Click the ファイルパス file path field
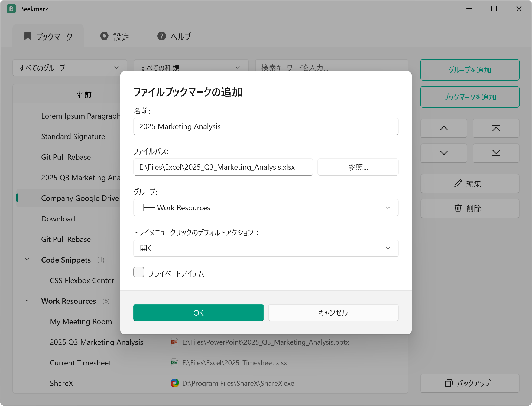The image size is (532, 406). [x=223, y=167]
